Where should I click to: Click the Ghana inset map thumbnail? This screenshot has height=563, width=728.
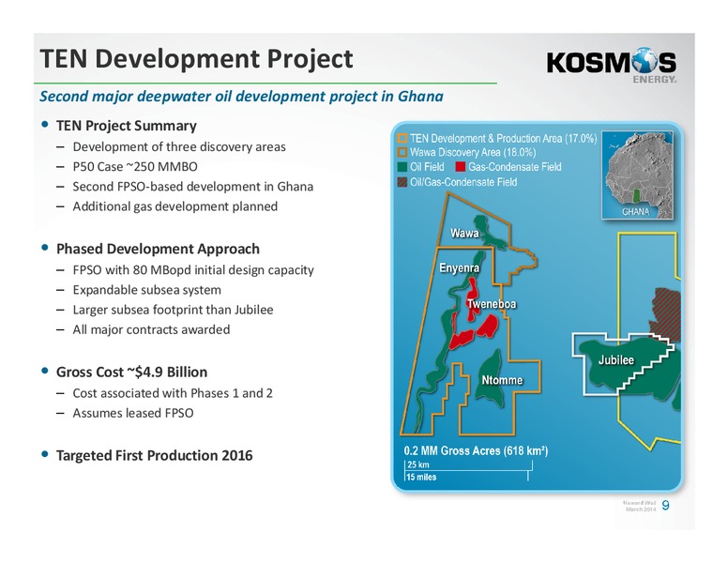click(x=637, y=175)
